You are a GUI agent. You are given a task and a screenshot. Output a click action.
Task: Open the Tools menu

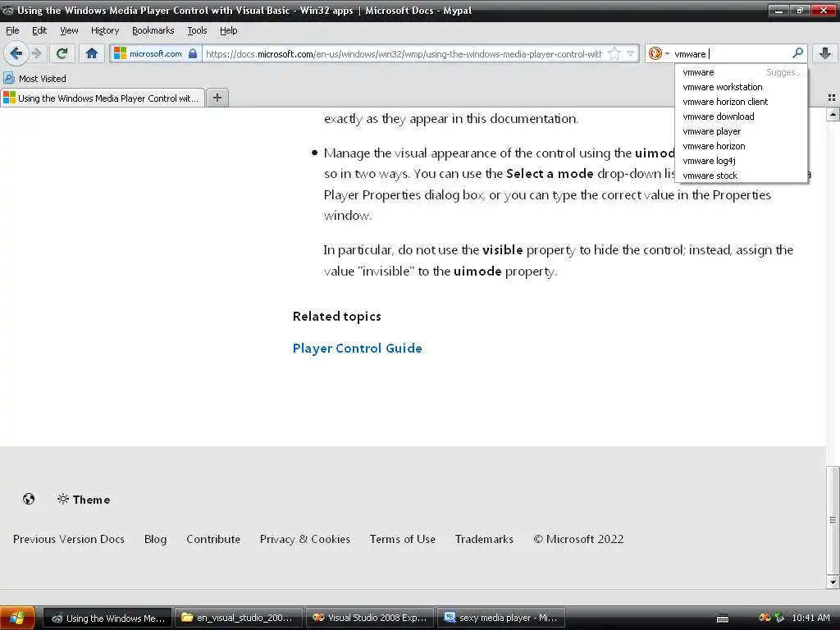(x=197, y=30)
